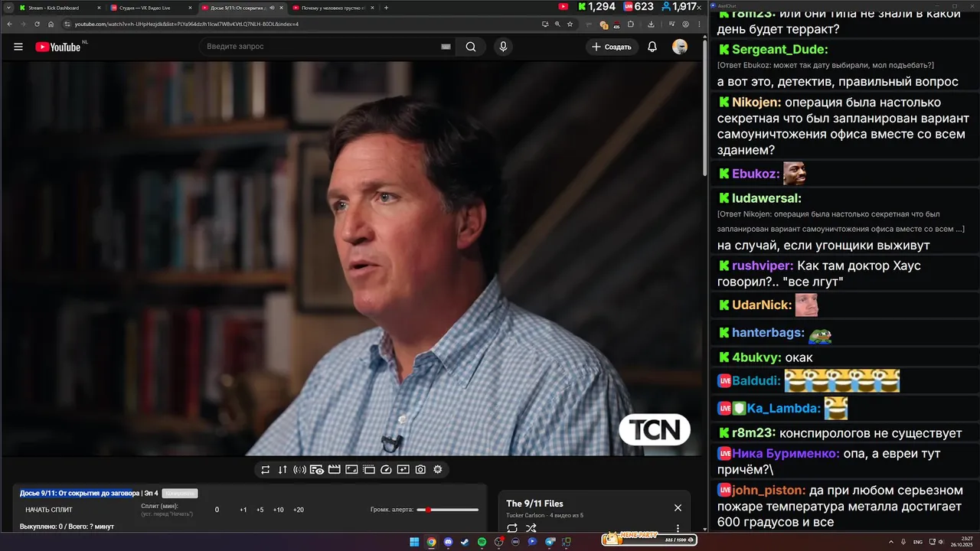Screen dimensions: 980x551
Task: Add +10 minutes to split
Action: click(x=279, y=510)
